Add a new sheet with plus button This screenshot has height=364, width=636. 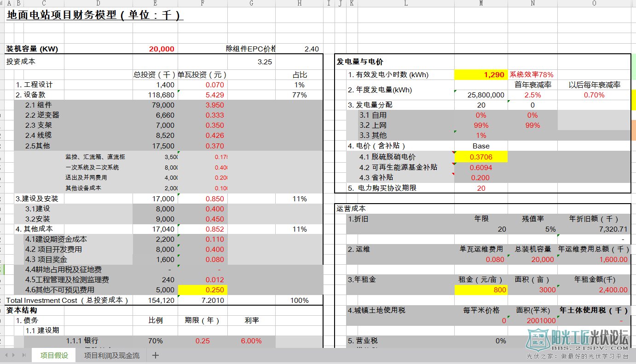click(x=156, y=355)
